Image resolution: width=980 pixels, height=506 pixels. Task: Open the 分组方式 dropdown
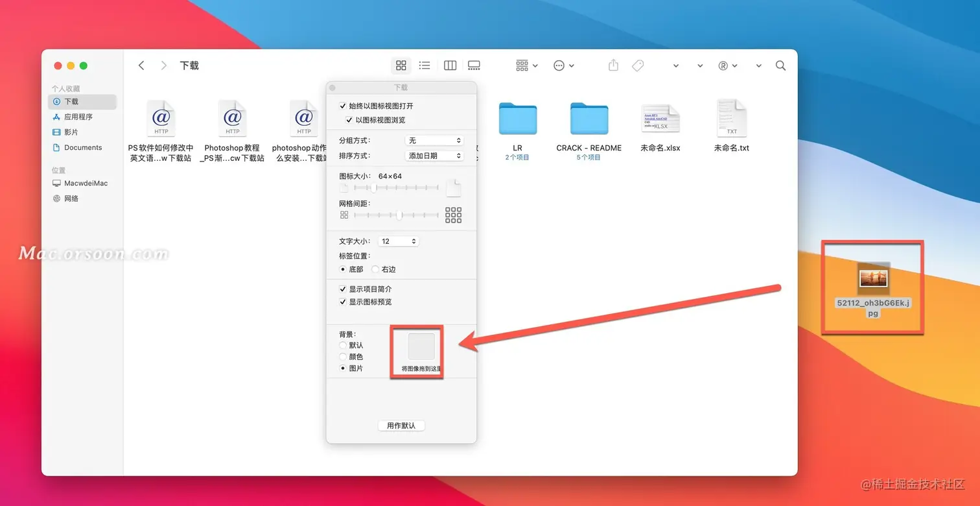tap(434, 141)
